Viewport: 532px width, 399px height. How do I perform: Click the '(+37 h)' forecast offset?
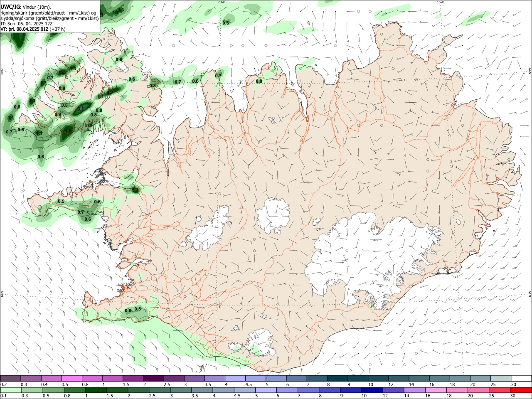(57, 29)
